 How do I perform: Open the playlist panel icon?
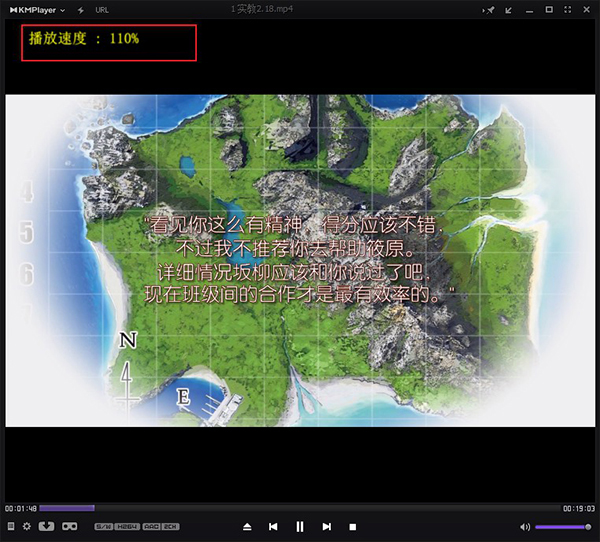(11, 526)
